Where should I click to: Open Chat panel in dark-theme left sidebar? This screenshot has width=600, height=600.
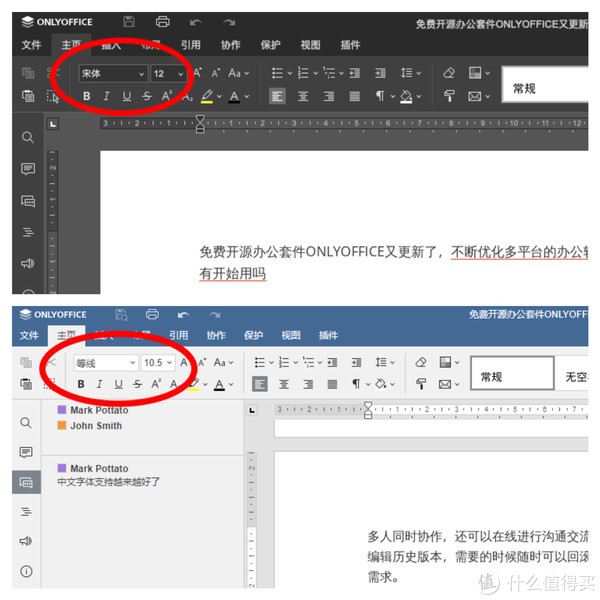28,201
